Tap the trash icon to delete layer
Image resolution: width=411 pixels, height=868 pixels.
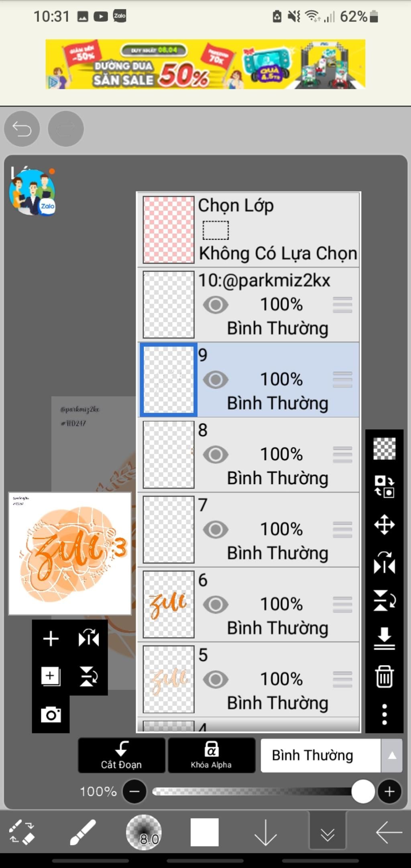[384, 676]
